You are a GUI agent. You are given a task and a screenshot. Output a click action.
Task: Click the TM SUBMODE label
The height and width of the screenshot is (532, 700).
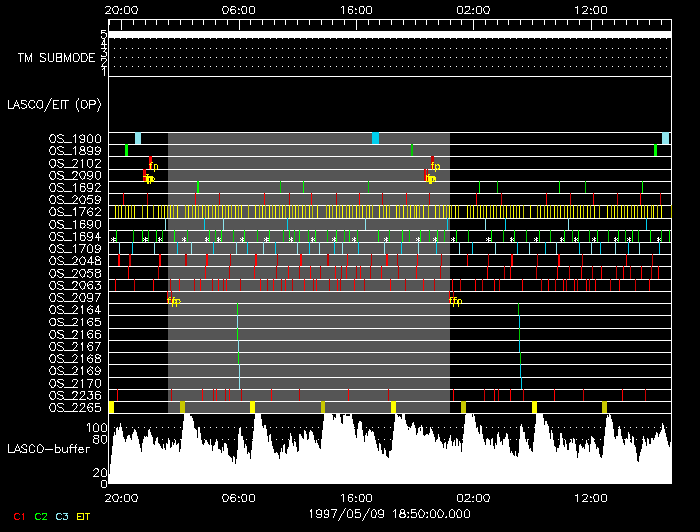[56, 58]
